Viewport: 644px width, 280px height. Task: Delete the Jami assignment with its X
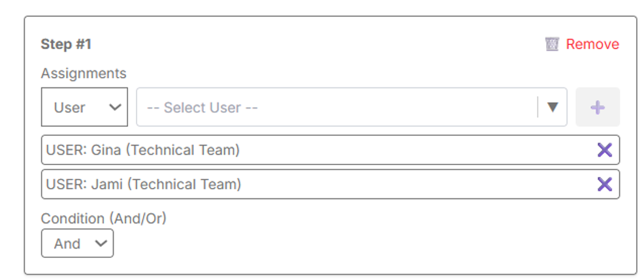click(605, 185)
